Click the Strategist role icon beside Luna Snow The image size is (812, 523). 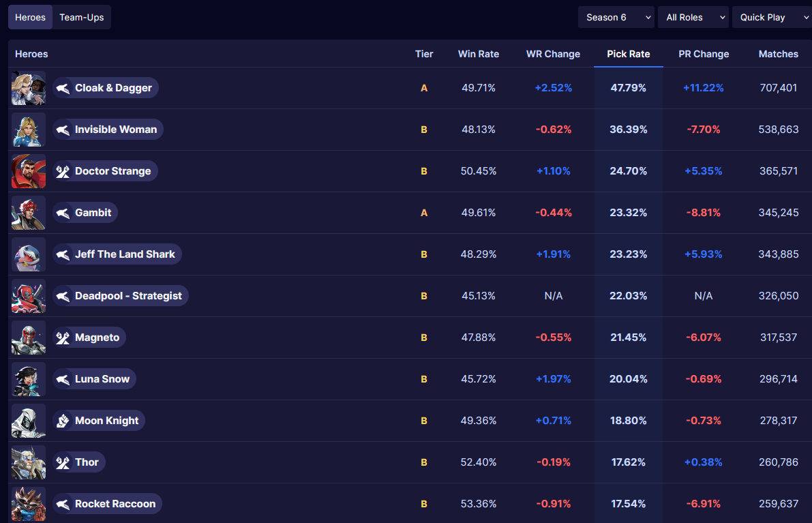click(63, 379)
